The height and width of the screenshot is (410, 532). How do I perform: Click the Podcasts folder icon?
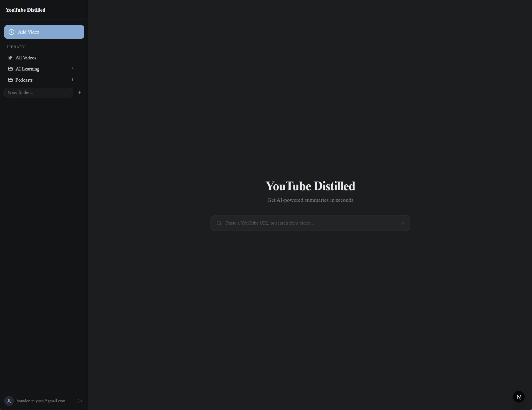[10, 80]
